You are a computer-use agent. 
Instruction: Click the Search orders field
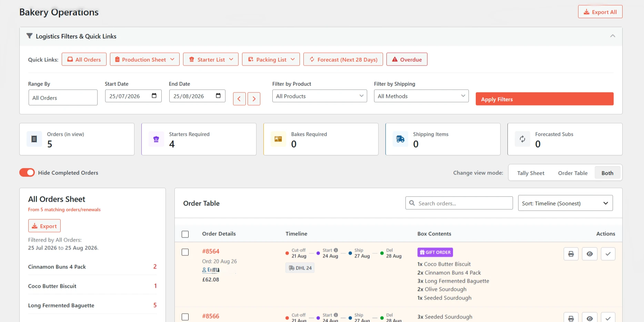459,203
